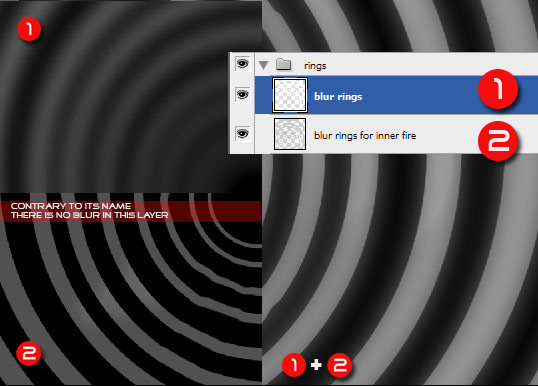Screen dimensions: 538x386
Task: Click red badge 1 on blur rings row
Action: pos(498,89)
